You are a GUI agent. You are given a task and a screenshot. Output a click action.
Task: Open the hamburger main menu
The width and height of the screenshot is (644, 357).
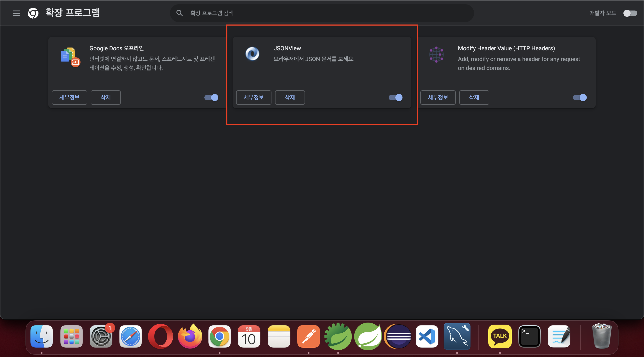click(17, 13)
